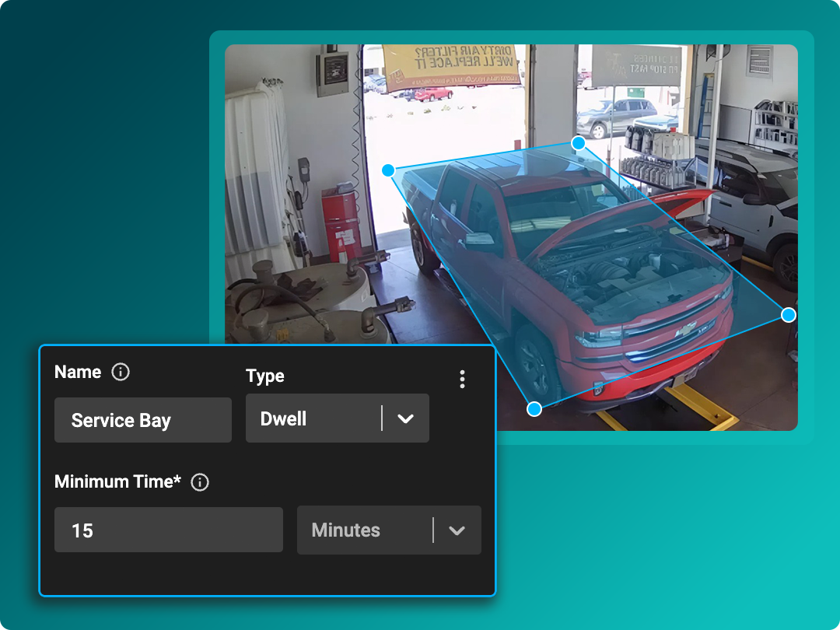Click the Minutes unit label
Image resolution: width=840 pixels, height=630 pixels.
point(345,530)
